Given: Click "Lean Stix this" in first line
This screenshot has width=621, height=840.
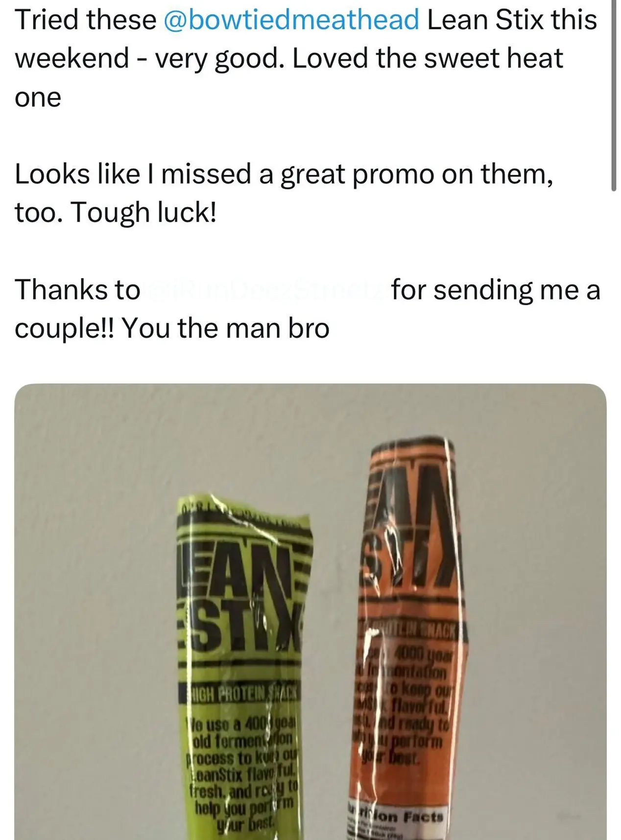Looking at the screenshot, I should (x=512, y=20).
